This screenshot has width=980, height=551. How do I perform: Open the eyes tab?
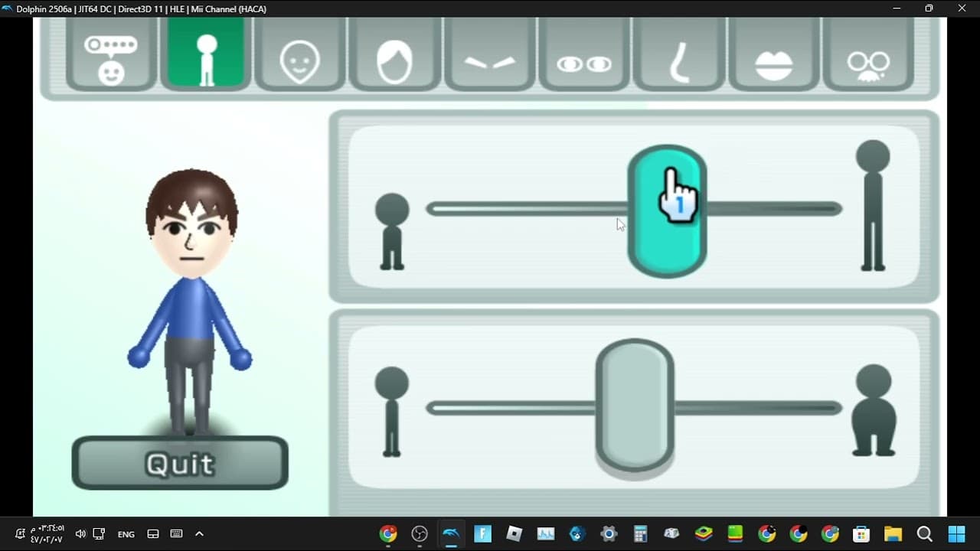click(584, 54)
